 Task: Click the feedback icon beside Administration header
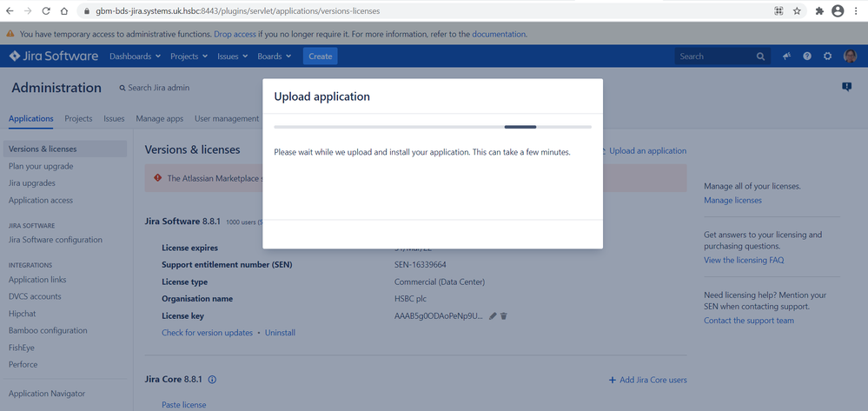(x=846, y=86)
